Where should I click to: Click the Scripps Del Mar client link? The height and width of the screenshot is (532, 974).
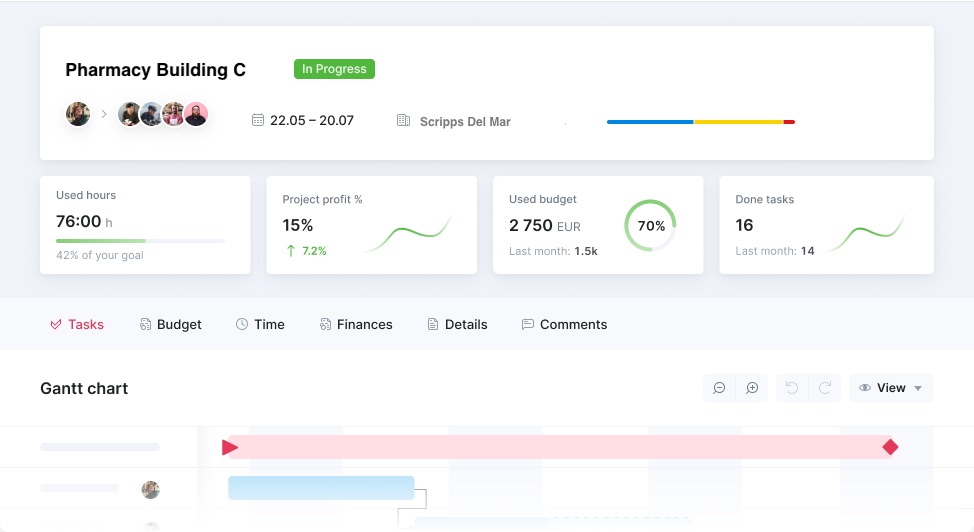pos(465,122)
